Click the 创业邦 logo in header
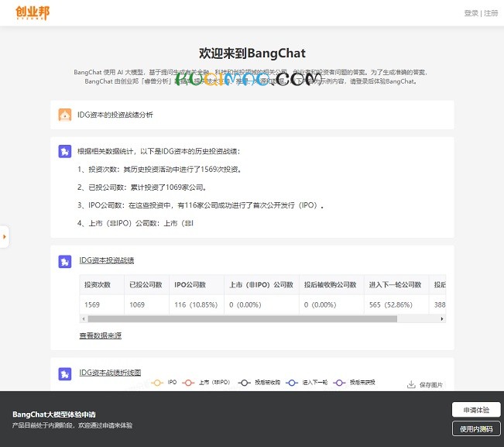The image size is (504, 447). pyautogui.click(x=33, y=13)
